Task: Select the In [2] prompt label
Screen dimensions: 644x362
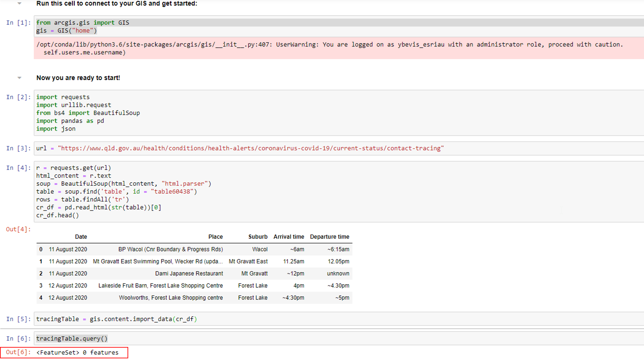Action: [x=18, y=97]
